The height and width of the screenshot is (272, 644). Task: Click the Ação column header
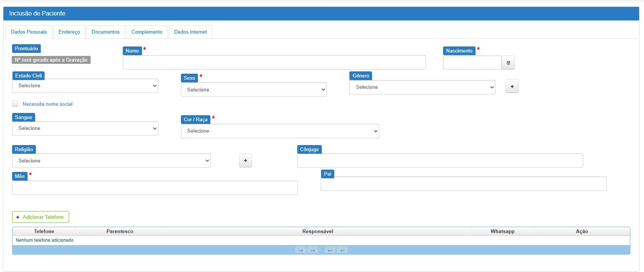click(x=582, y=231)
